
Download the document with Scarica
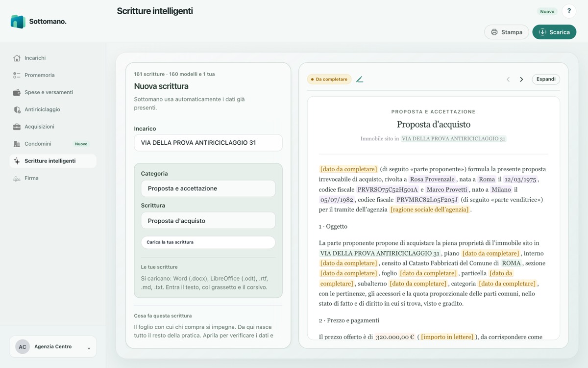[554, 32]
